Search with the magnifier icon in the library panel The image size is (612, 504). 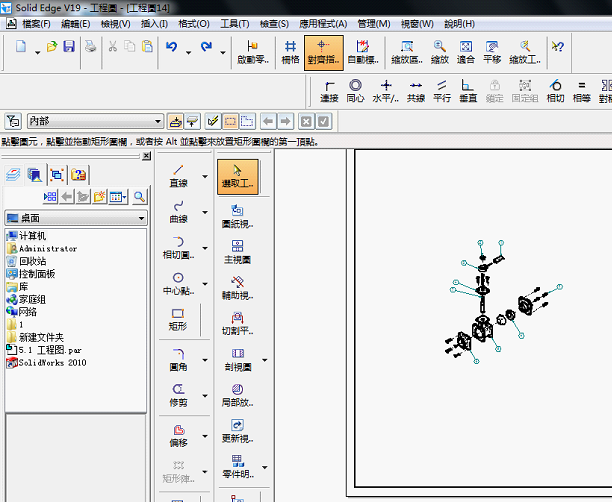[139, 196]
